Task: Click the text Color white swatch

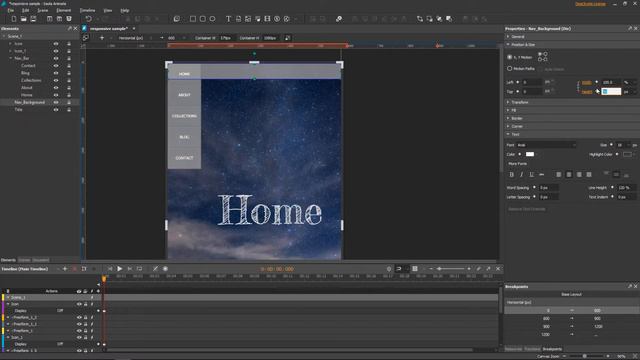Action: pos(530,154)
